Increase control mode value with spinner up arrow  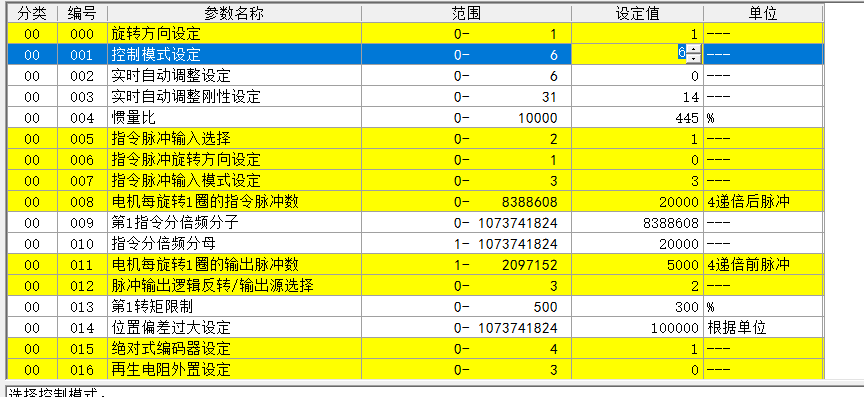(x=694, y=50)
